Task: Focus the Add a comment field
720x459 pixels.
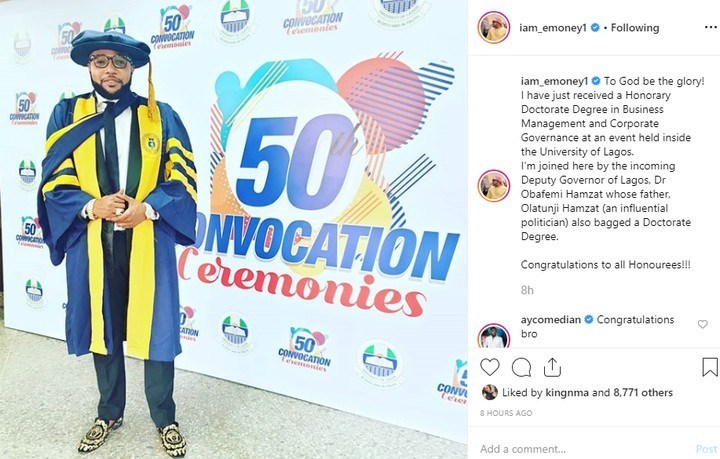Action: click(x=583, y=449)
